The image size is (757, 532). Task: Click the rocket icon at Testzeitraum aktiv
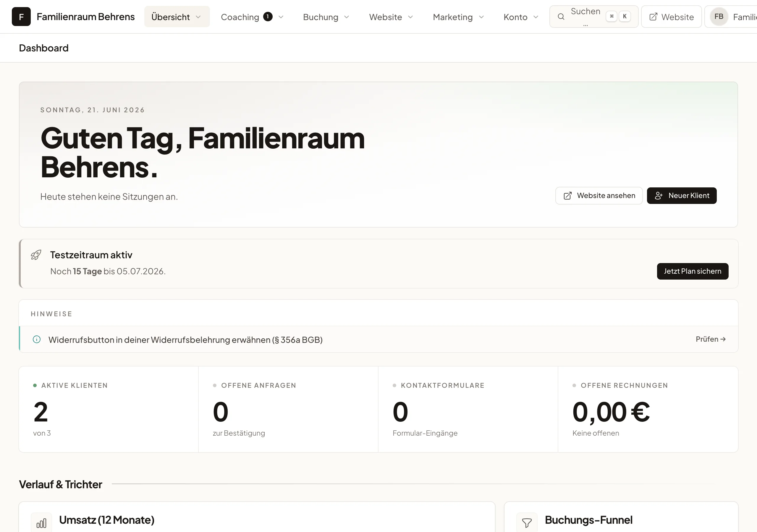[x=36, y=255]
